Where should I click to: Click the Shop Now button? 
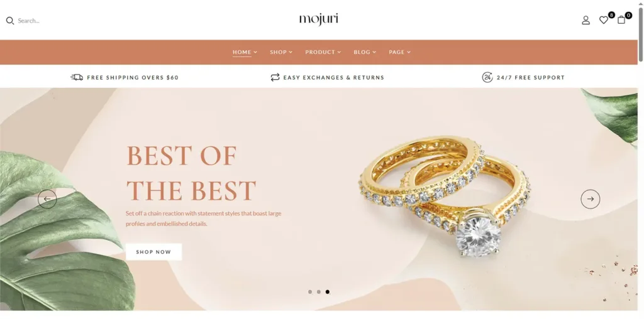click(x=153, y=252)
